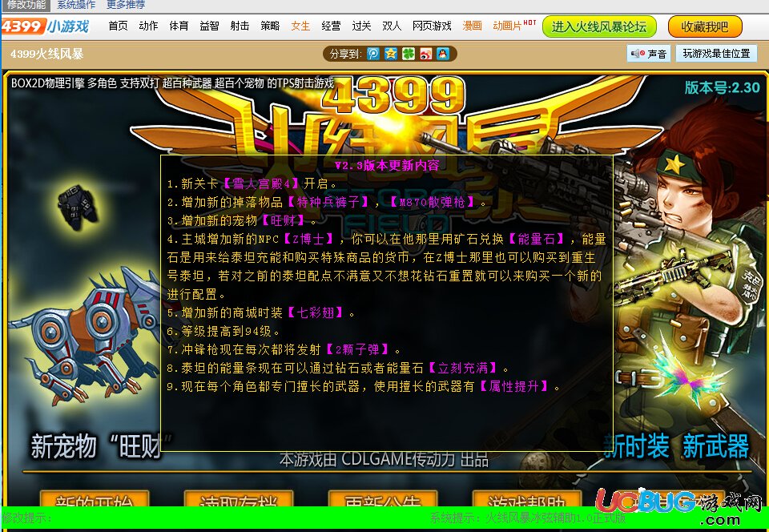Screen dimensions: 769x532
Task: Open the 体育 games category
Action: 179,26
